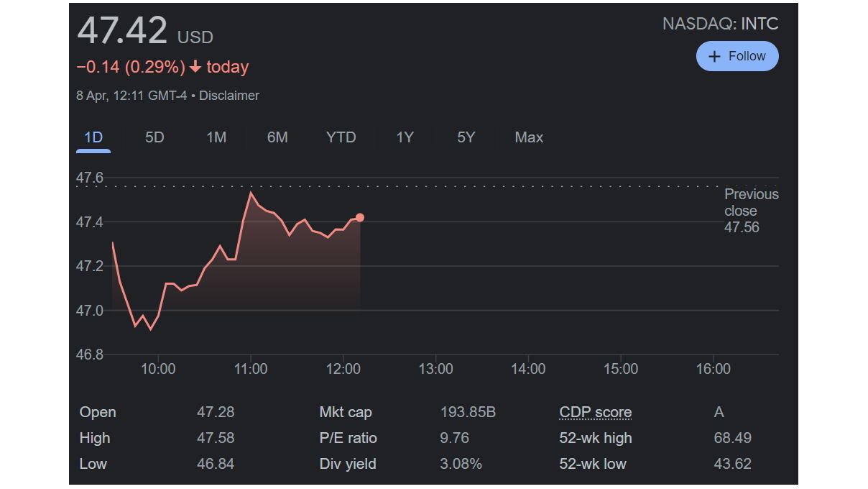
Task: Click the 46.8 price axis label
Action: [90, 355]
